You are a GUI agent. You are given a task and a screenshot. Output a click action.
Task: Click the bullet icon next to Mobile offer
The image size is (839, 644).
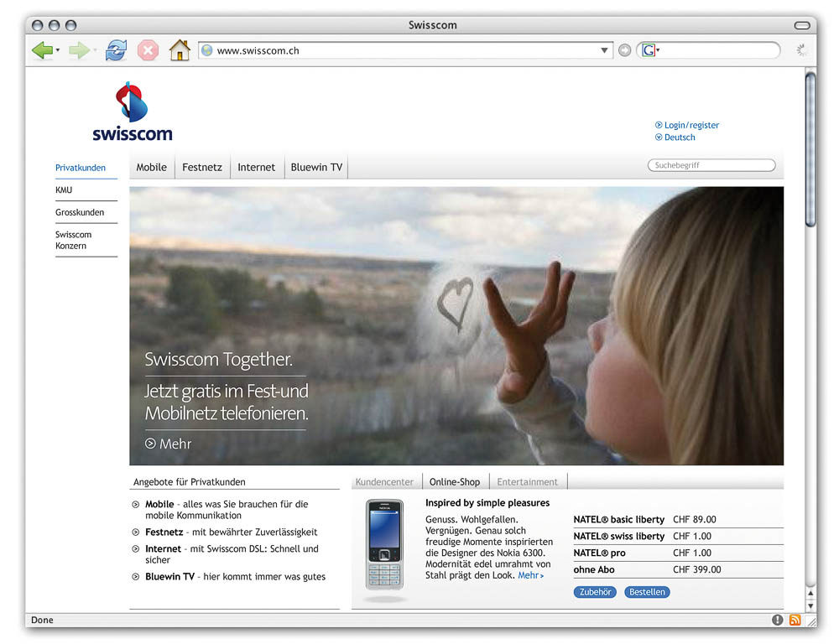(x=136, y=504)
